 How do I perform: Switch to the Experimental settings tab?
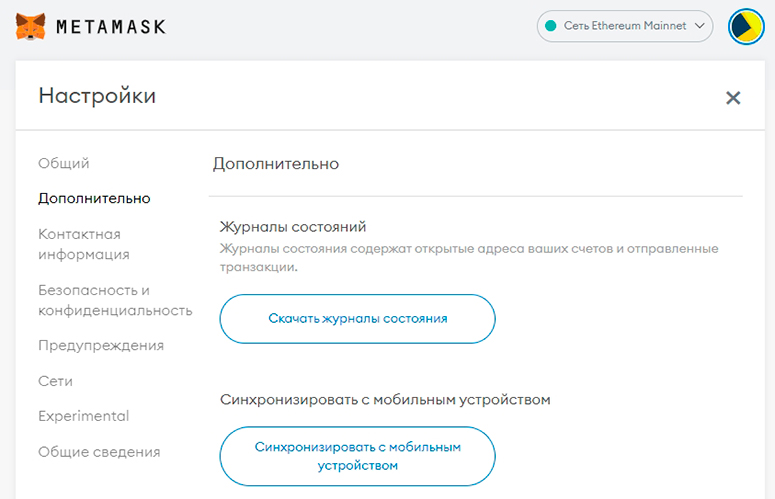[84, 416]
